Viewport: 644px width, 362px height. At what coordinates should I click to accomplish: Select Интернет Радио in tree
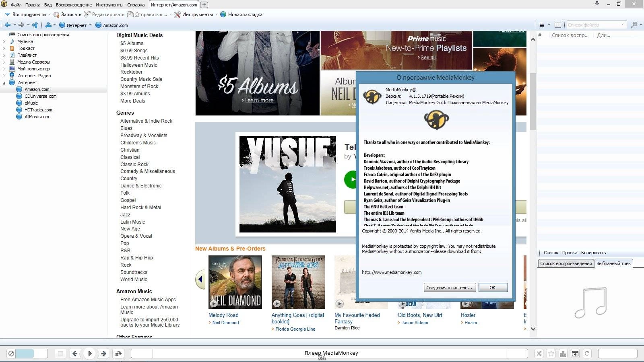click(x=34, y=76)
